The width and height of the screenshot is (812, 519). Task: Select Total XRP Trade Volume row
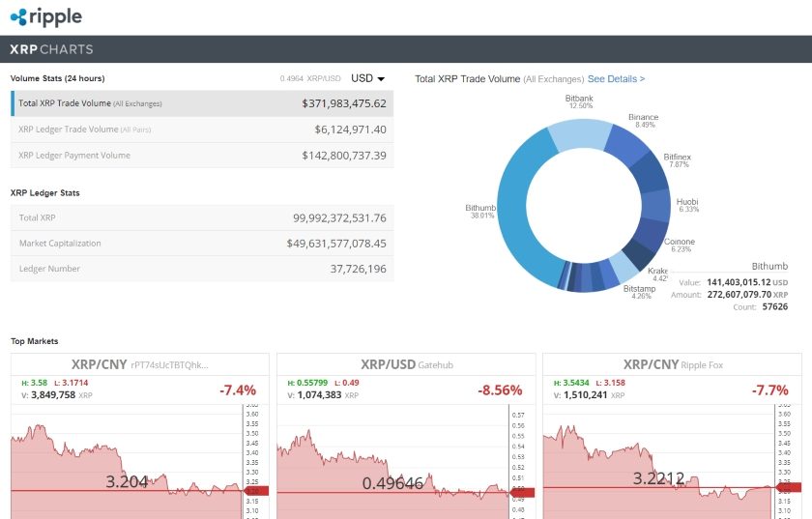[x=202, y=103]
